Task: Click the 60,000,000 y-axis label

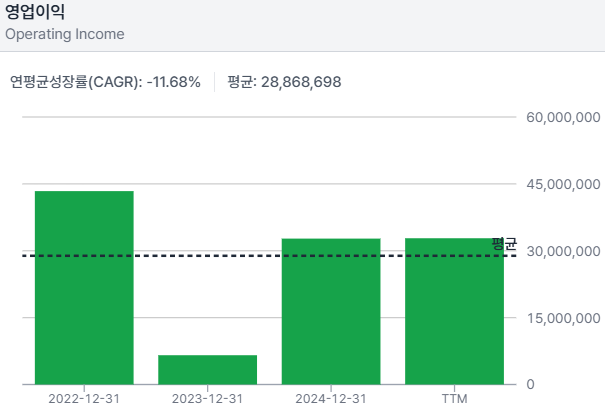Action: pyautogui.click(x=563, y=118)
